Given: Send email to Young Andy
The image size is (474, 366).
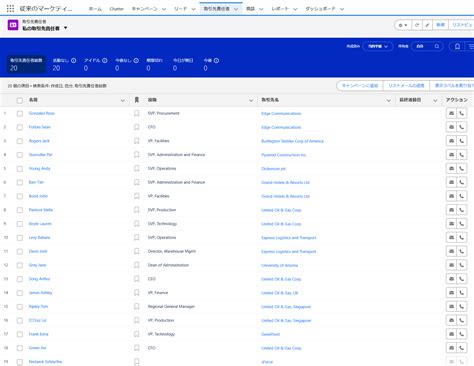Looking at the screenshot, I should [x=451, y=168].
